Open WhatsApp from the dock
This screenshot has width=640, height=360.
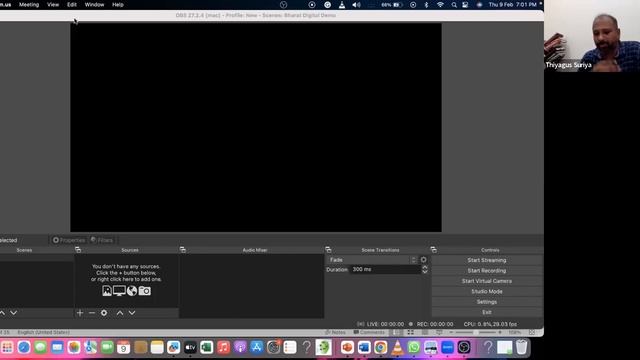[414, 347]
